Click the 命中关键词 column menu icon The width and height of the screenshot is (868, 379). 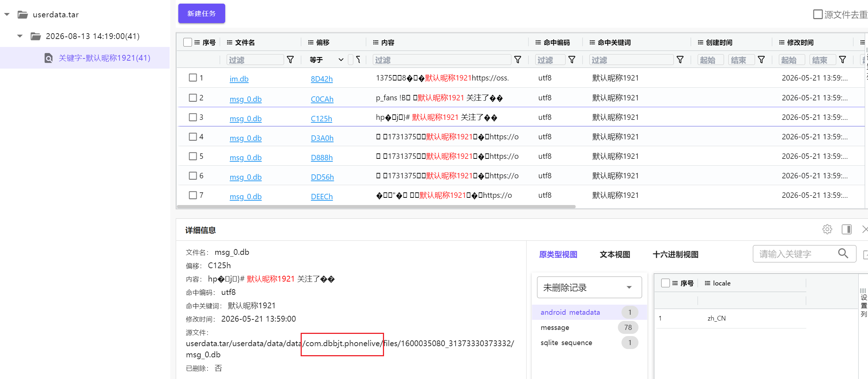coord(592,42)
